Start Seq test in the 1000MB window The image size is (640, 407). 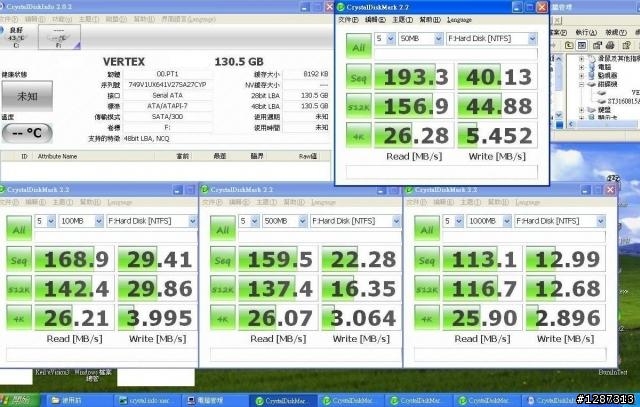[x=427, y=259]
